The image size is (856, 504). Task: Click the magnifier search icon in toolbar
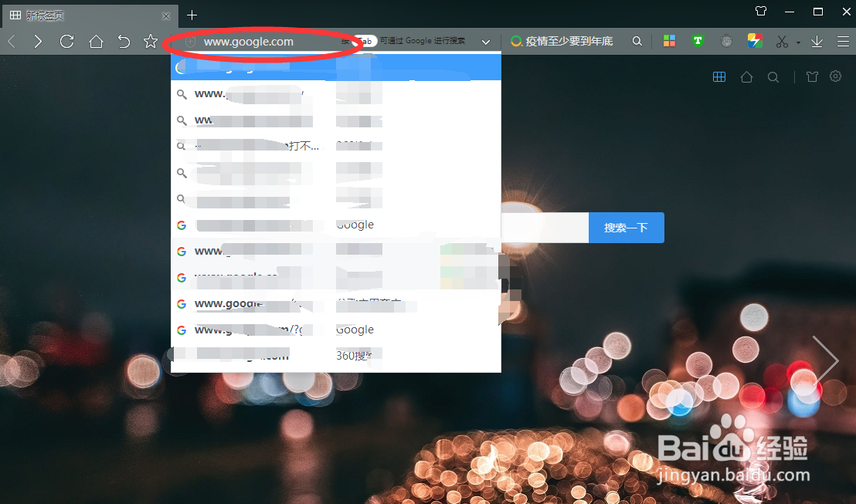pos(637,41)
